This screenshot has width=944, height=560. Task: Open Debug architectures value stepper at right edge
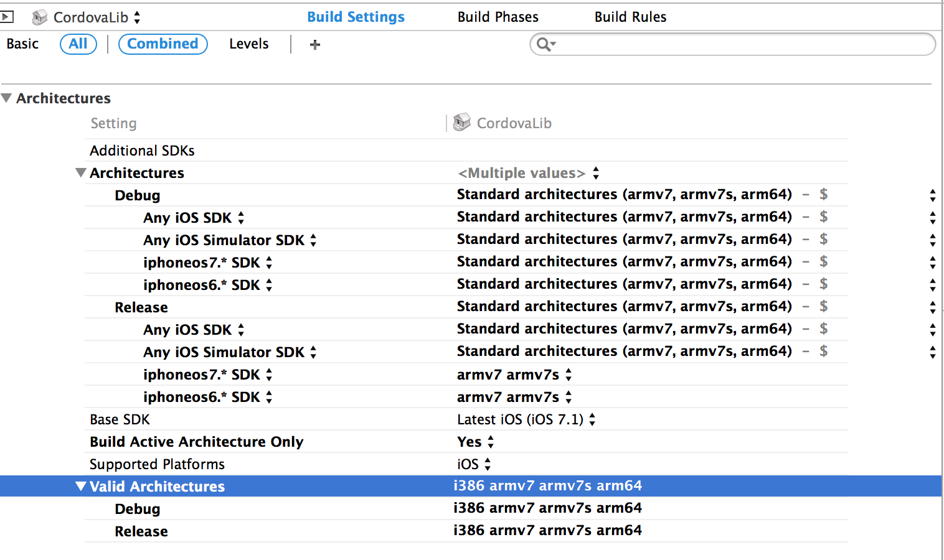932,195
